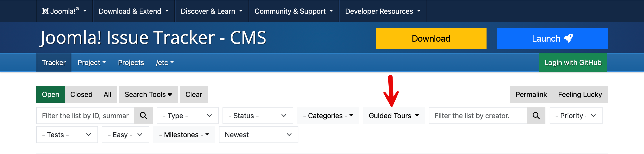Select the Tracker tab
Viewport: 644px width, 154px height.
[54, 62]
